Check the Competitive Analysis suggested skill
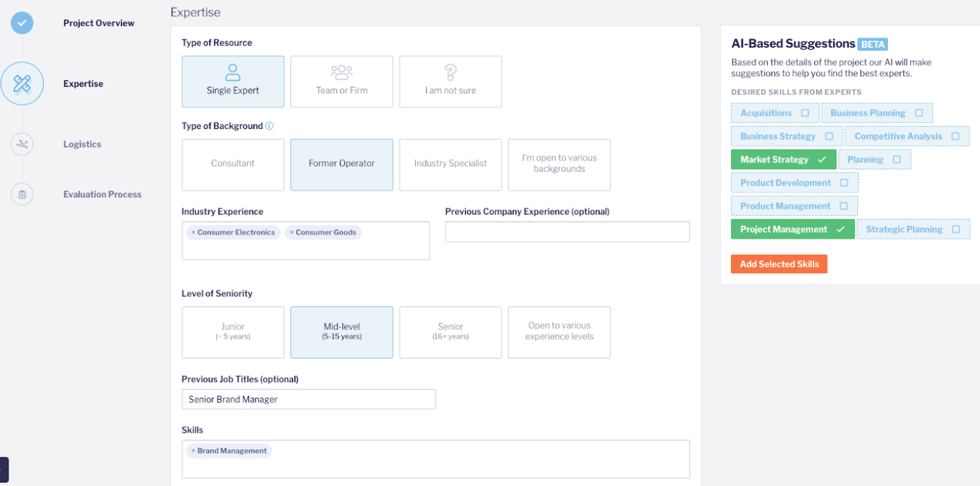This screenshot has width=980, height=486. [x=908, y=136]
